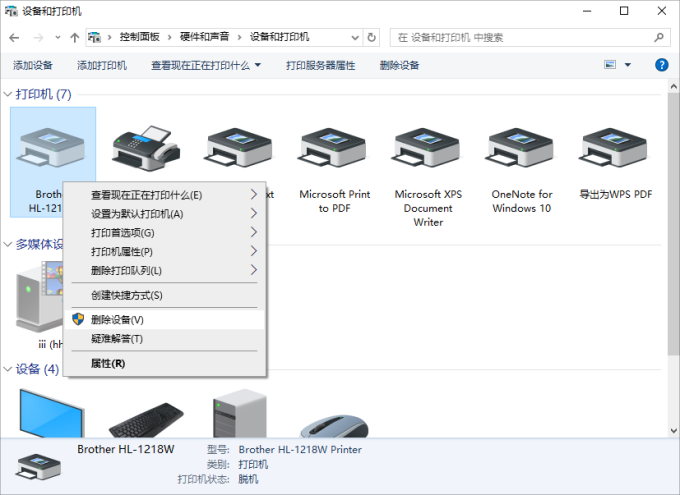Open 打印机属性(P) from the context menu
The height and width of the screenshot is (495, 680).
coord(122,251)
